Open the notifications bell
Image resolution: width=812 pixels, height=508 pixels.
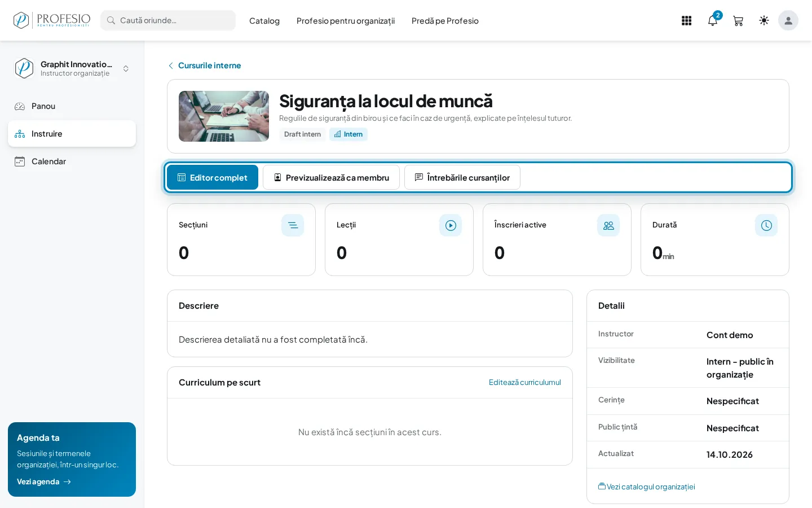click(713, 21)
